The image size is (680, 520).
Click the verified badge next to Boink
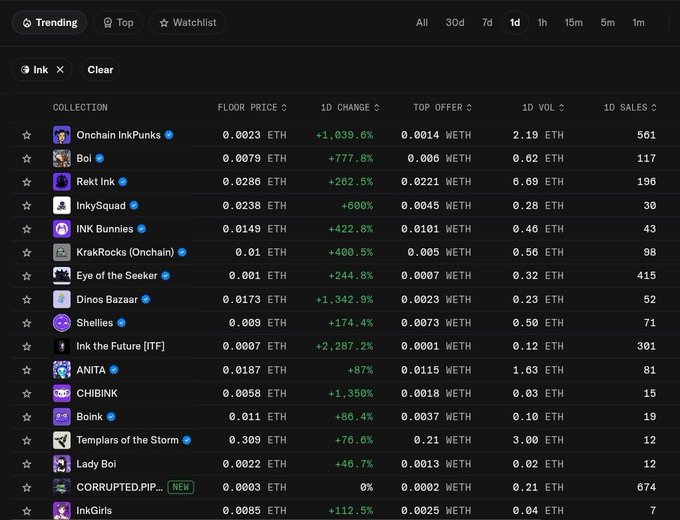(x=111, y=417)
